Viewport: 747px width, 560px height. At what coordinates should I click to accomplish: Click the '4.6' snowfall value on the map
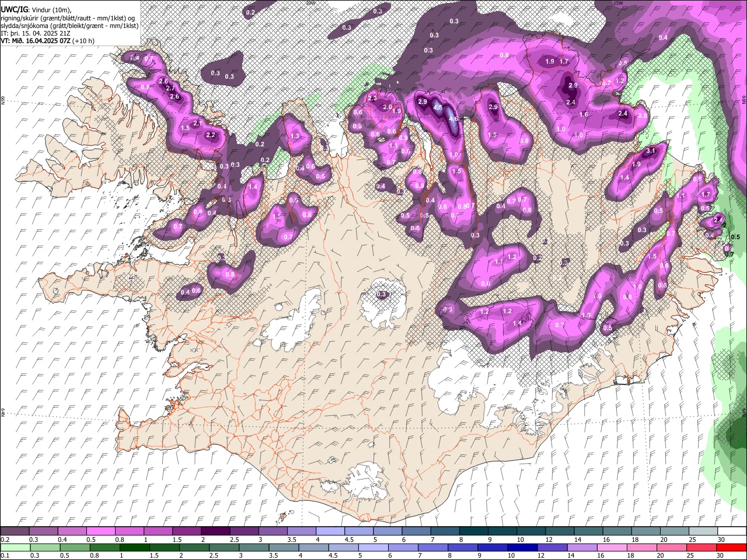pos(453,119)
